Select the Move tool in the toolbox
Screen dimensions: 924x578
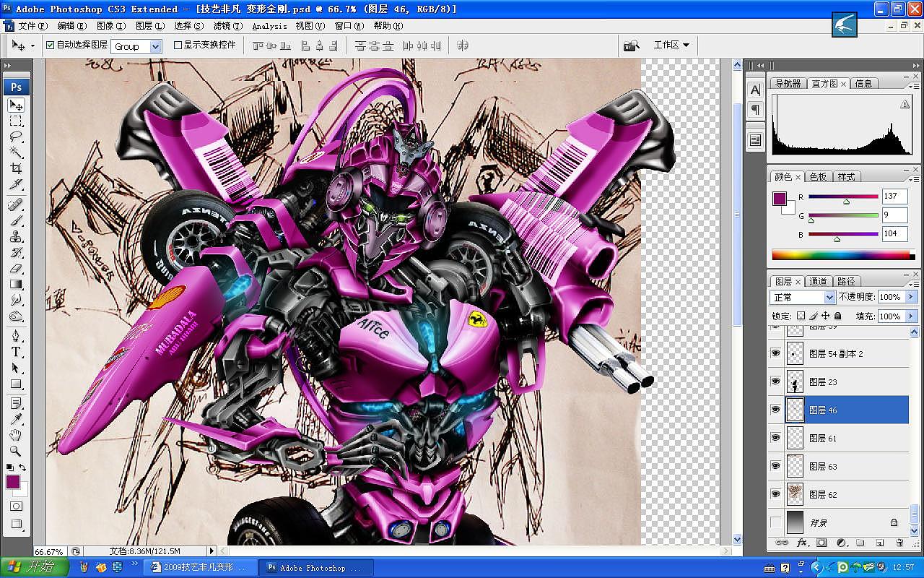tap(16, 105)
